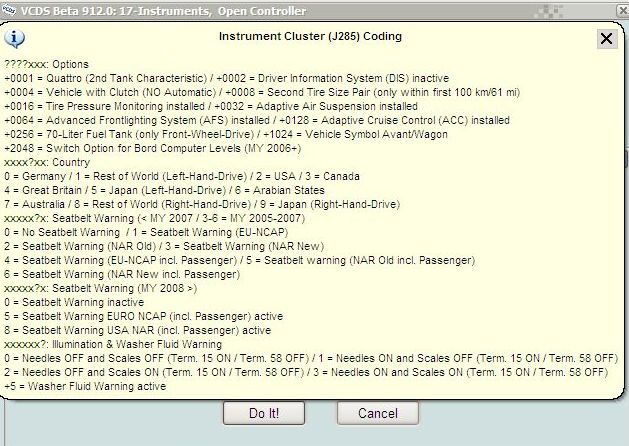Screen dimensions: 629x446
Task: Click the Cancel button
Action: point(378,413)
